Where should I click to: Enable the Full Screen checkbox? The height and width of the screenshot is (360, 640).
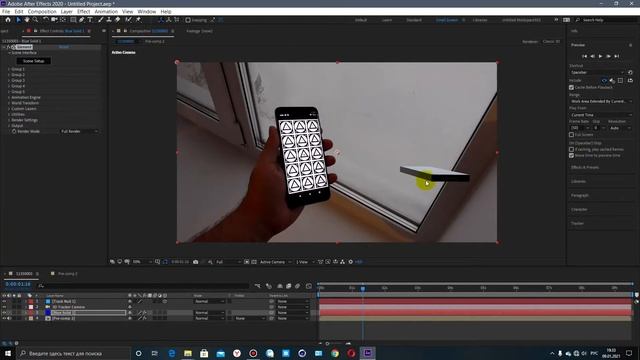[x=571, y=134]
